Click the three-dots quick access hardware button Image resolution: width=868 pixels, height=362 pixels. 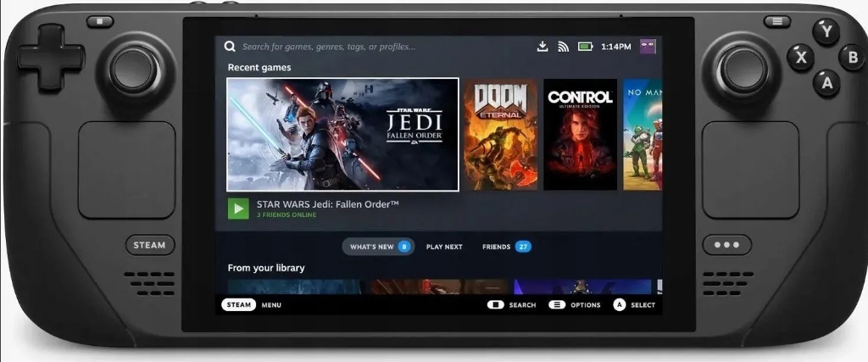tap(726, 245)
